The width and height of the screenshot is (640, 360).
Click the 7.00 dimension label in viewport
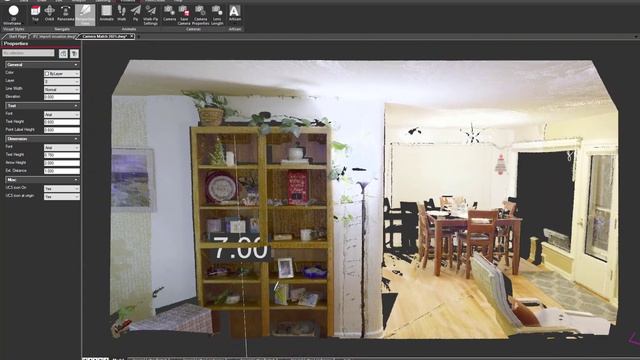pyautogui.click(x=242, y=248)
